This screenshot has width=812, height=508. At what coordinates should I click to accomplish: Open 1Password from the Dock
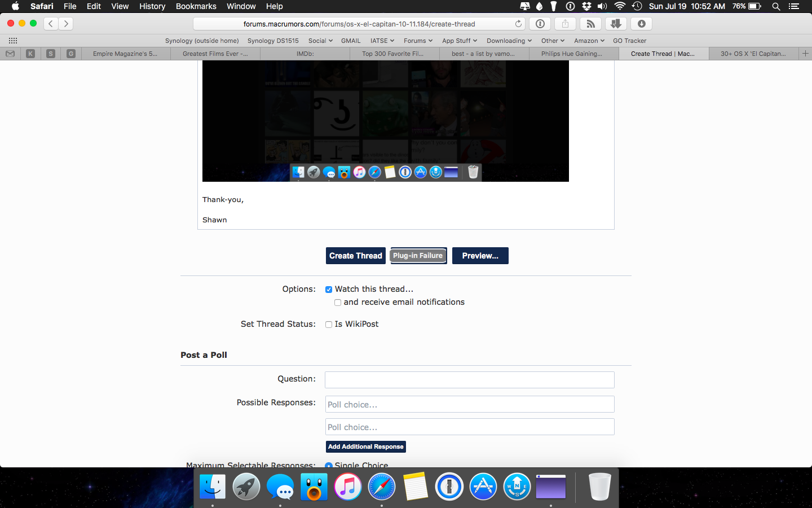449,487
